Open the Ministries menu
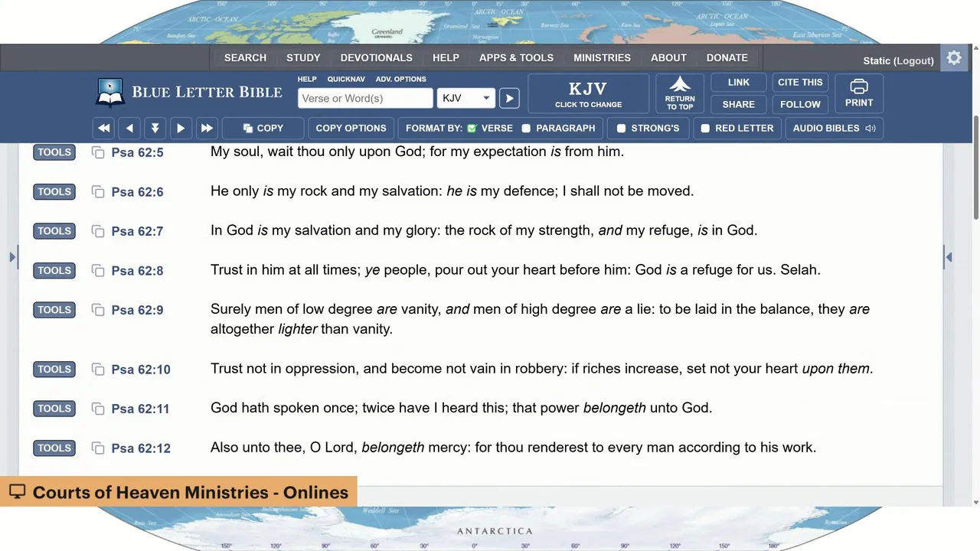The height and width of the screenshot is (551, 980). tap(602, 57)
